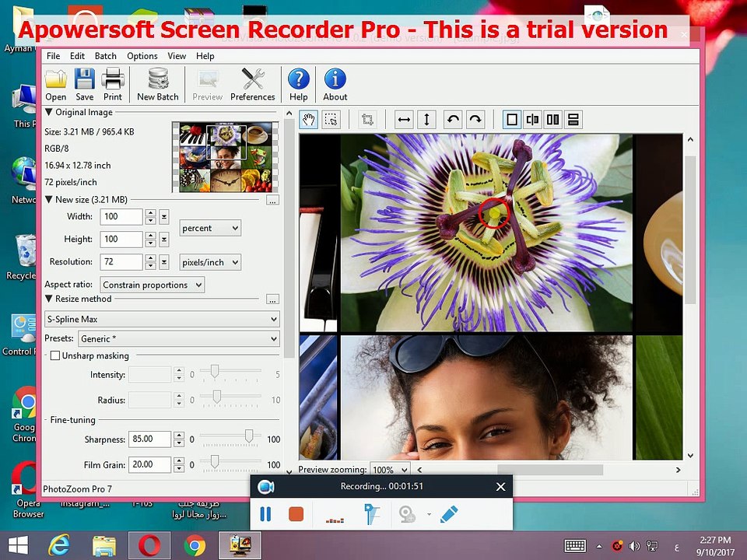Screen dimensions: 747x560
Task: Stop the screen recording
Action: click(296, 514)
